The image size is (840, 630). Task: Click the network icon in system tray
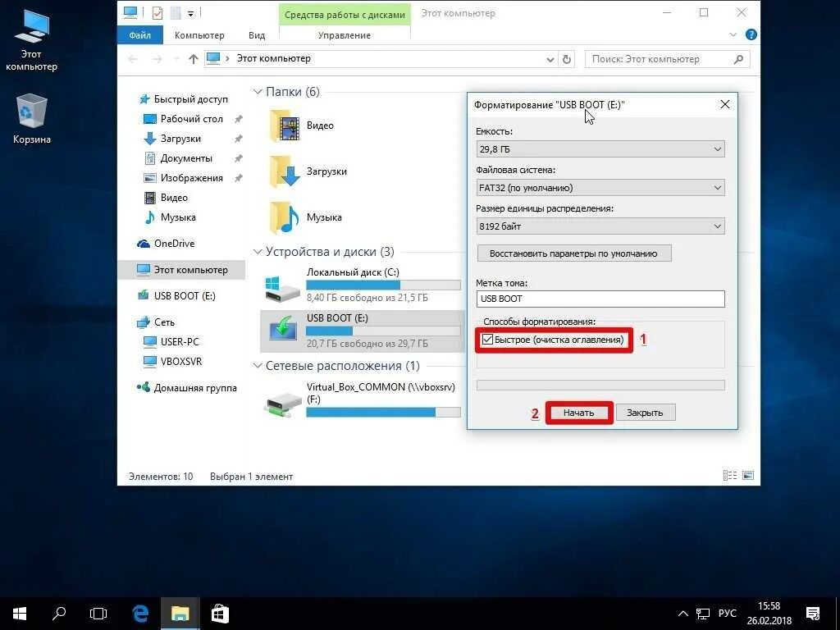[x=703, y=614]
